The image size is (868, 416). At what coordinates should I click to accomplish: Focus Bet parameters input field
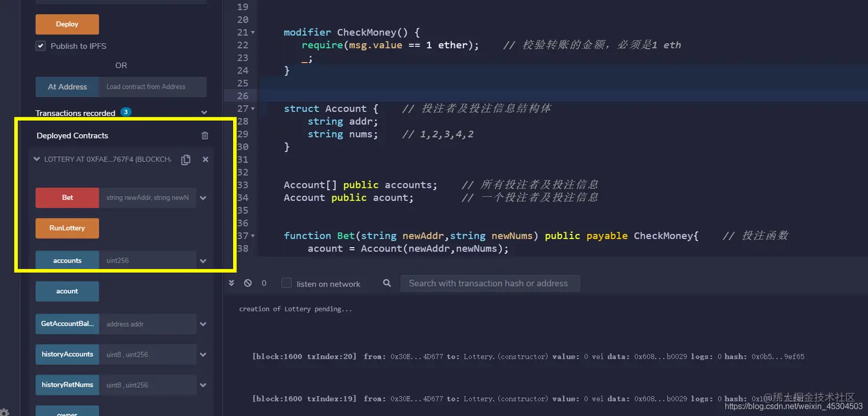(x=148, y=198)
